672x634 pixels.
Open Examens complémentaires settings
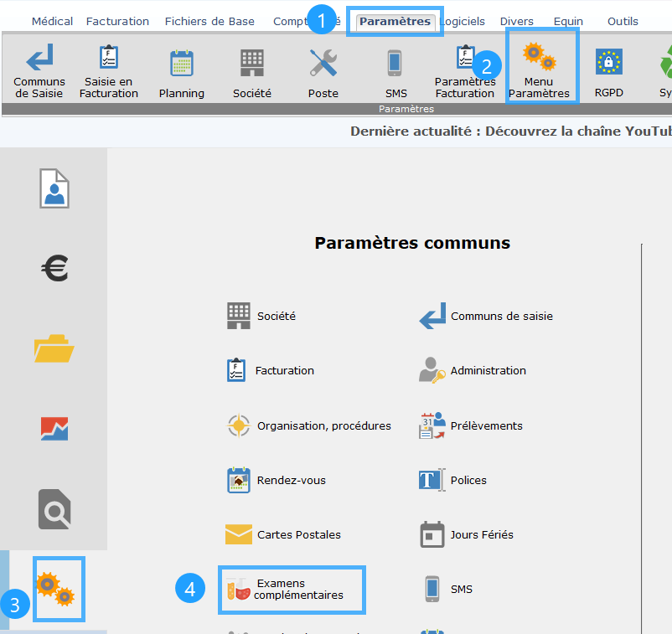point(286,589)
